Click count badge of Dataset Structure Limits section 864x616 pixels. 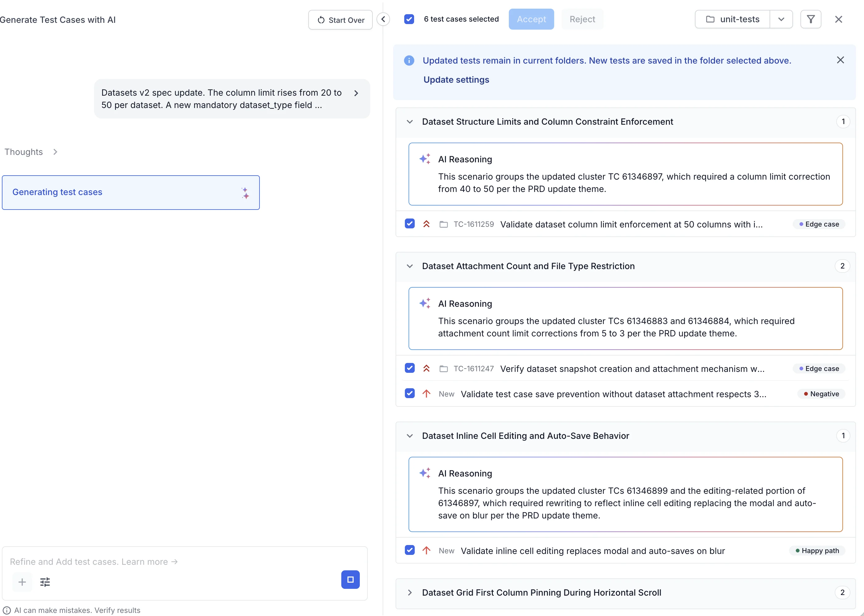click(x=843, y=121)
